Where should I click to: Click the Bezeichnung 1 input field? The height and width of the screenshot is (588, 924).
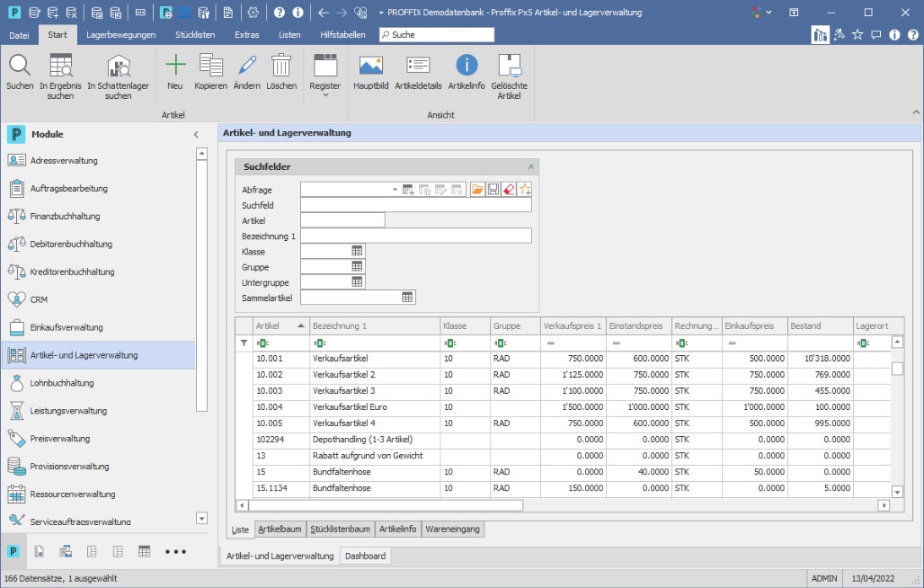(x=416, y=236)
